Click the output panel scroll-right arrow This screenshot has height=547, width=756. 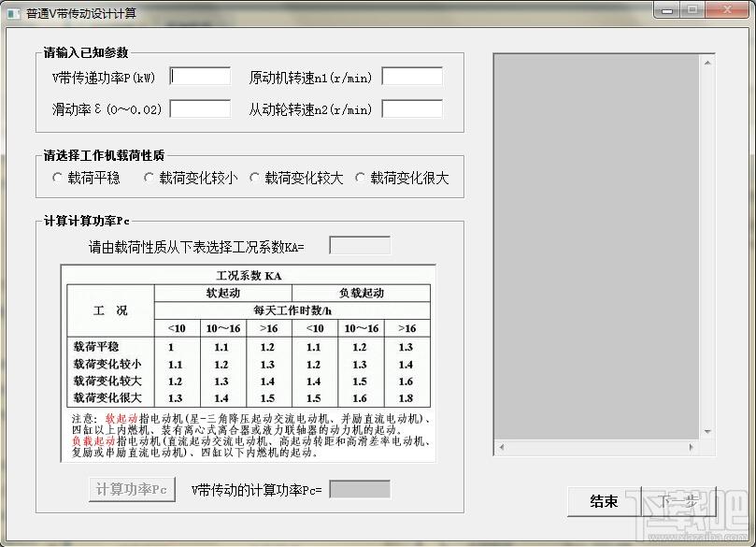click(x=691, y=447)
